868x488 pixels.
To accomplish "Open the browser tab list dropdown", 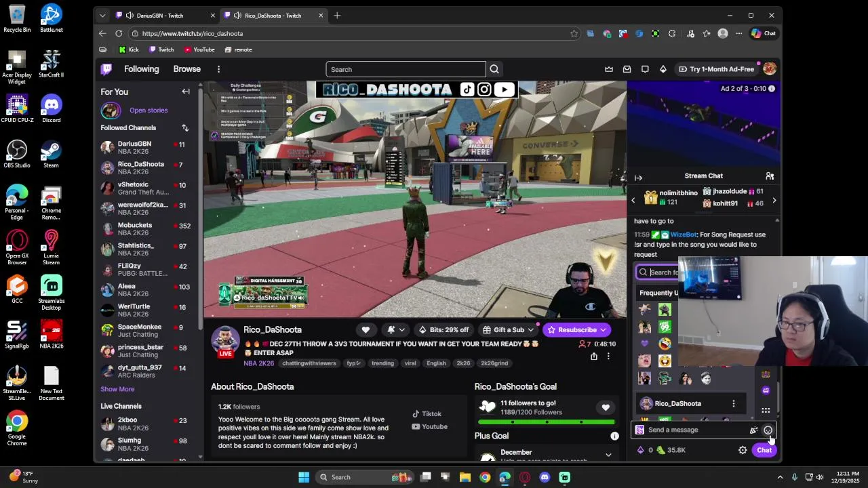I will point(102,15).
